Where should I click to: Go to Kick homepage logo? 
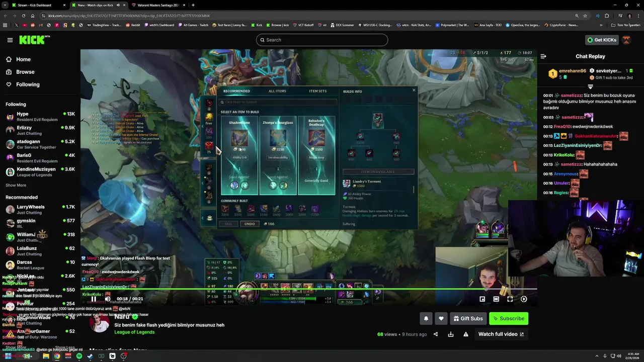[x=33, y=40]
